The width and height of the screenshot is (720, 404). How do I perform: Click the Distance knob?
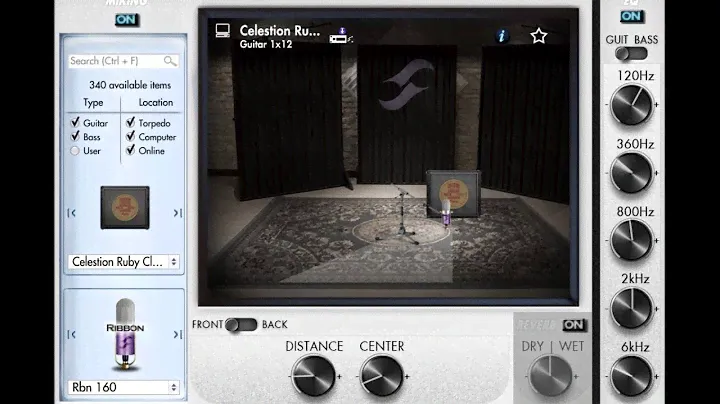314,377
